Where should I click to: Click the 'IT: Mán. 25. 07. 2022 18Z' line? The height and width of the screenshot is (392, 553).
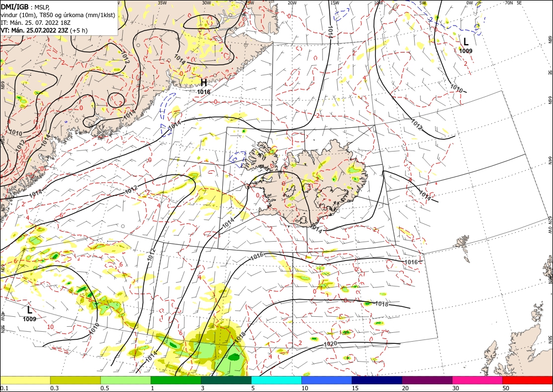[x=35, y=23]
